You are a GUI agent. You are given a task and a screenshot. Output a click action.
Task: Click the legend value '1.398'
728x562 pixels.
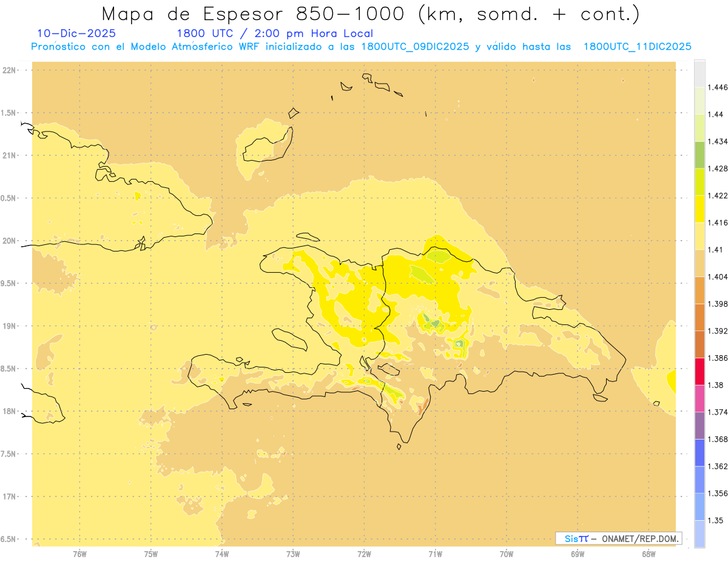[718, 304]
